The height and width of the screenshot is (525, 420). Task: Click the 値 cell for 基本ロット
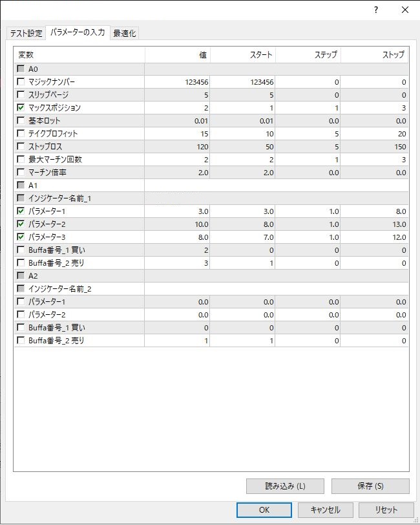(x=178, y=121)
